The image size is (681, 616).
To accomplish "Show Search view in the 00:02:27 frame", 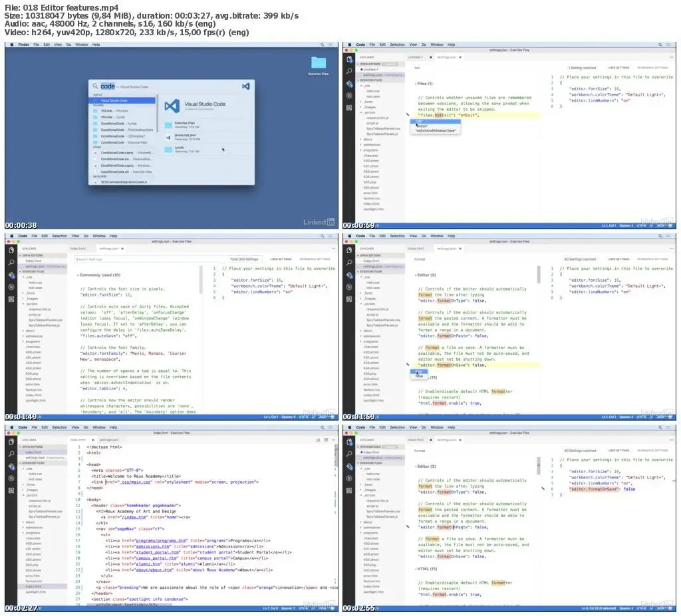I will pos(11,454).
